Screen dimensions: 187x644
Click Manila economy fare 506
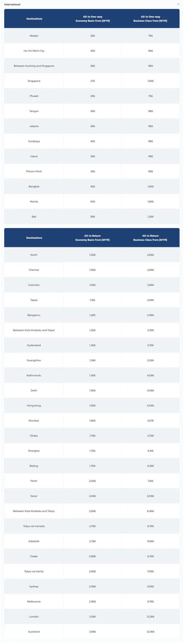[93, 202]
